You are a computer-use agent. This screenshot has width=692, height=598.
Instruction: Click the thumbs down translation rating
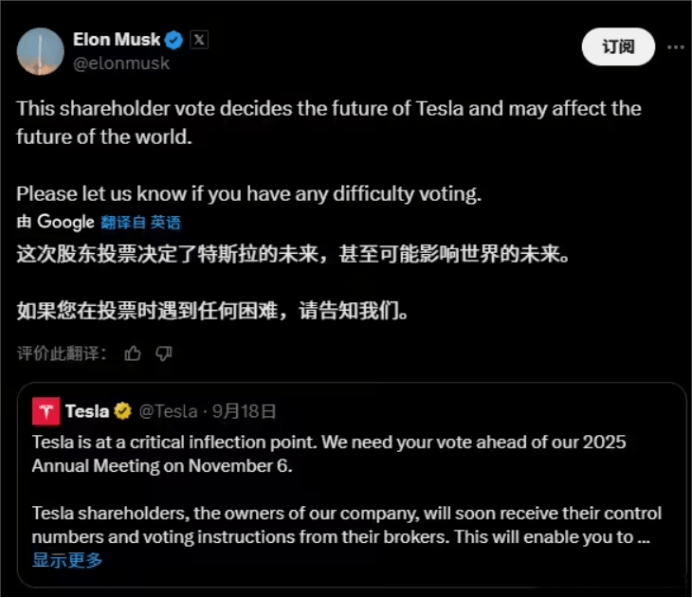click(164, 353)
